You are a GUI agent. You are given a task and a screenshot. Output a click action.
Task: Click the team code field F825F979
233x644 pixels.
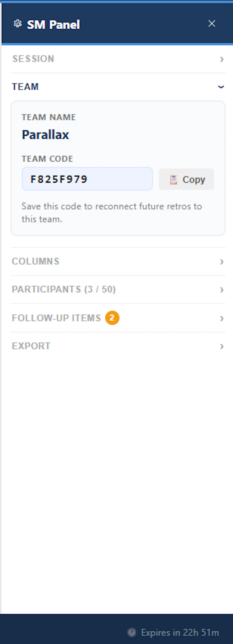(87, 179)
